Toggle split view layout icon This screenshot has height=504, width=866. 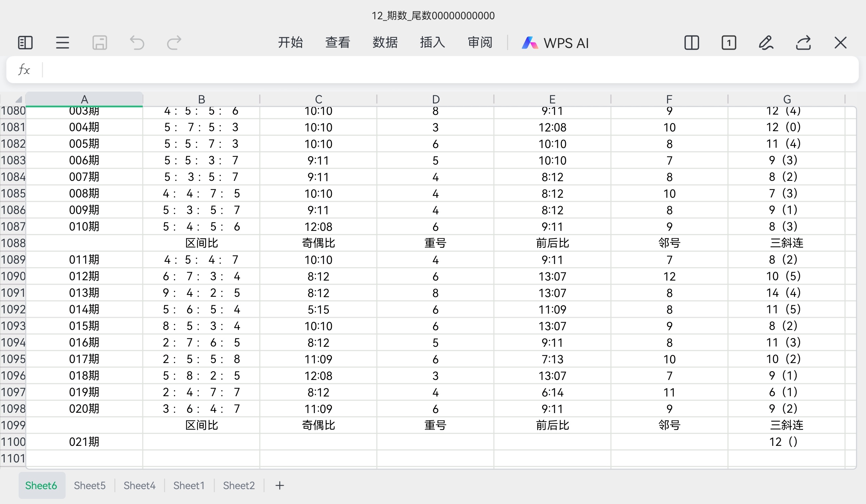click(691, 43)
